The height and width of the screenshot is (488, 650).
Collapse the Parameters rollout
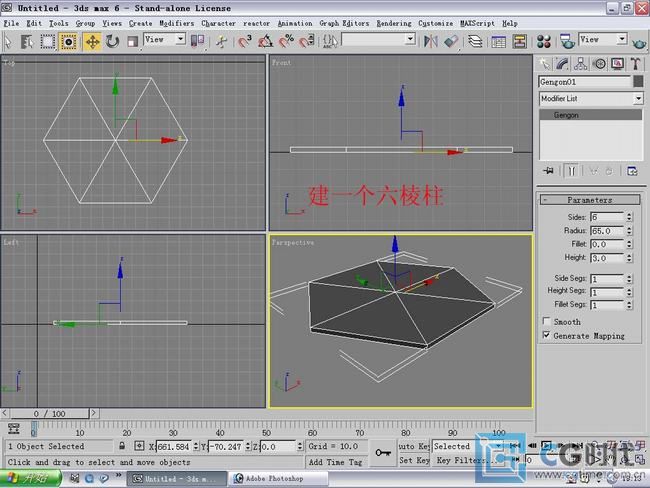tap(590, 200)
